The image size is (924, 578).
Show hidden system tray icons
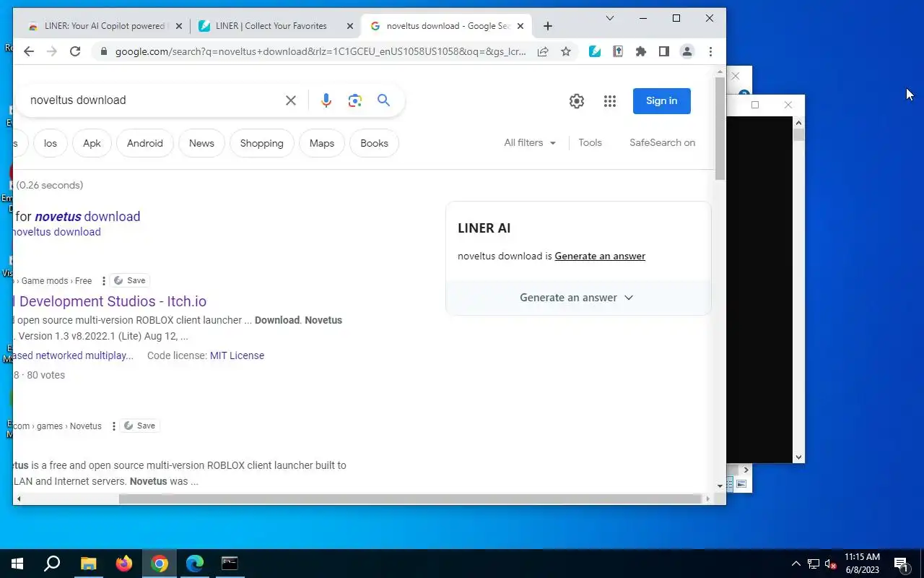point(796,564)
